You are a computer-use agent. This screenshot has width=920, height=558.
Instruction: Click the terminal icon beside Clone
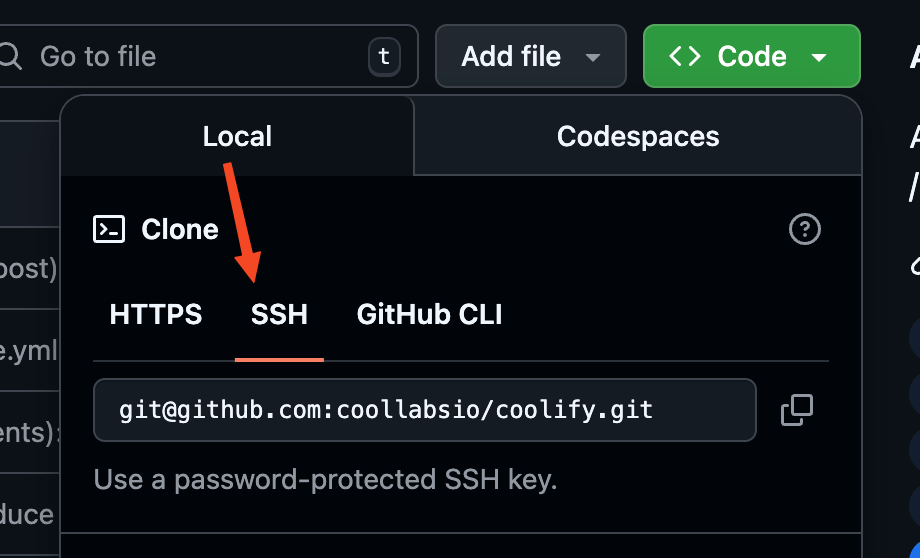click(x=109, y=230)
